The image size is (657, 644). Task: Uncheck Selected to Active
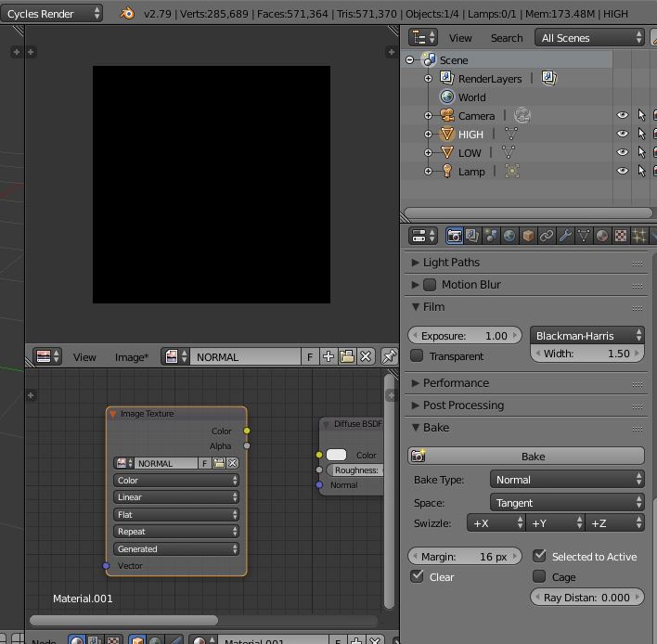point(539,556)
